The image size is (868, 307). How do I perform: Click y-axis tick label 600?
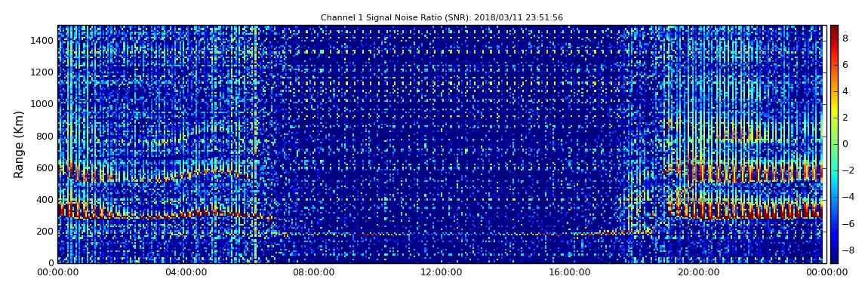(x=45, y=167)
